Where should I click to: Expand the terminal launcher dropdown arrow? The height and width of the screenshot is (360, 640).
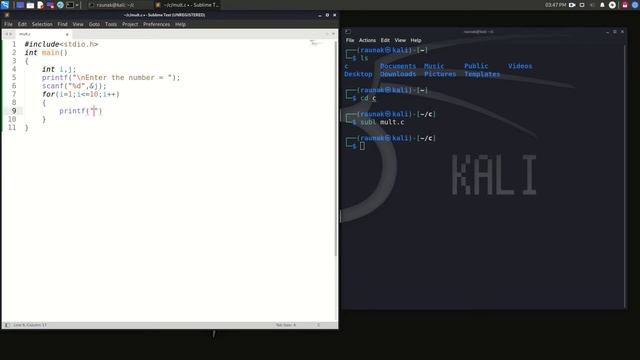77,5
